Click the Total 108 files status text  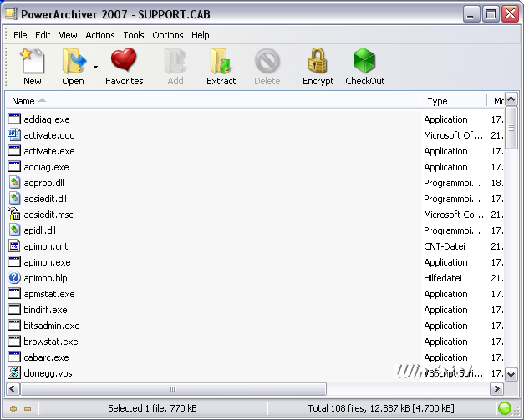[381, 408]
